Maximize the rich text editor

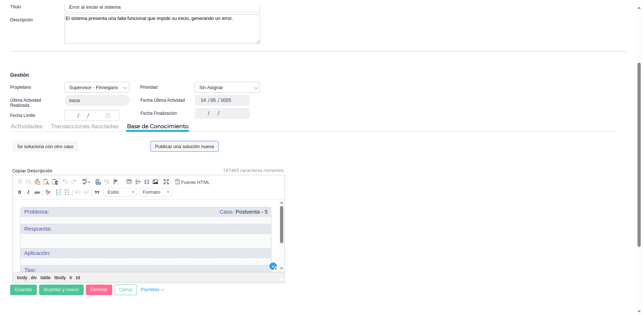click(x=166, y=182)
